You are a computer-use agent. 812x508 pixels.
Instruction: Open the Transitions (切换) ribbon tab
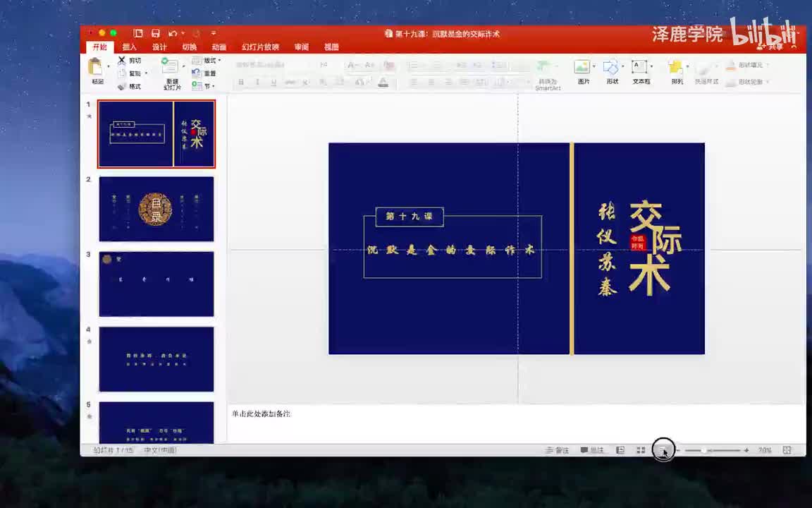(190, 47)
